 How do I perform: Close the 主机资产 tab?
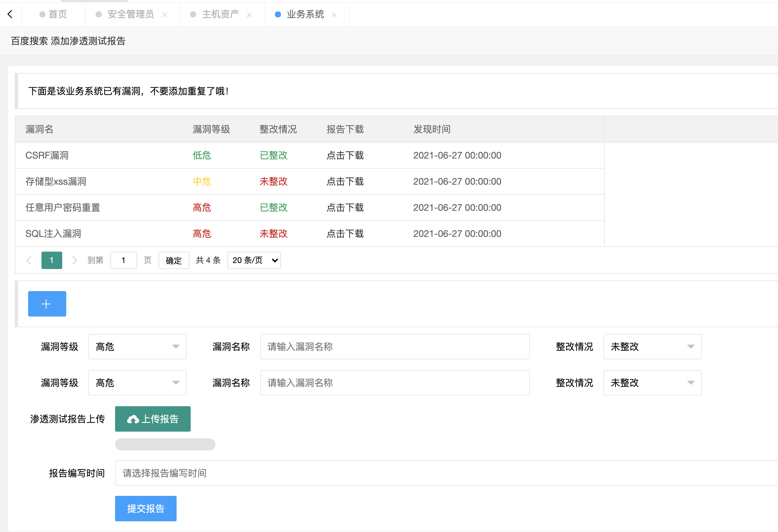(250, 15)
